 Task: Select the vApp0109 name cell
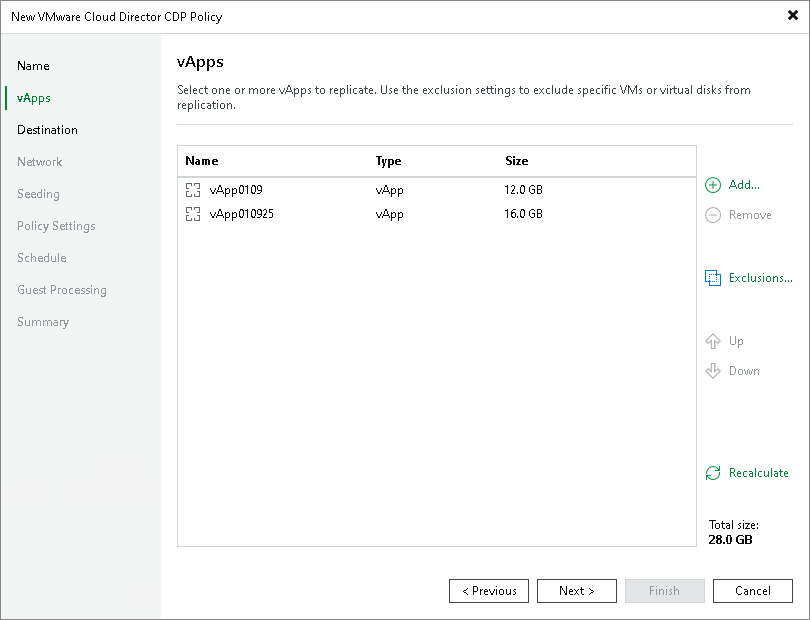coord(236,190)
